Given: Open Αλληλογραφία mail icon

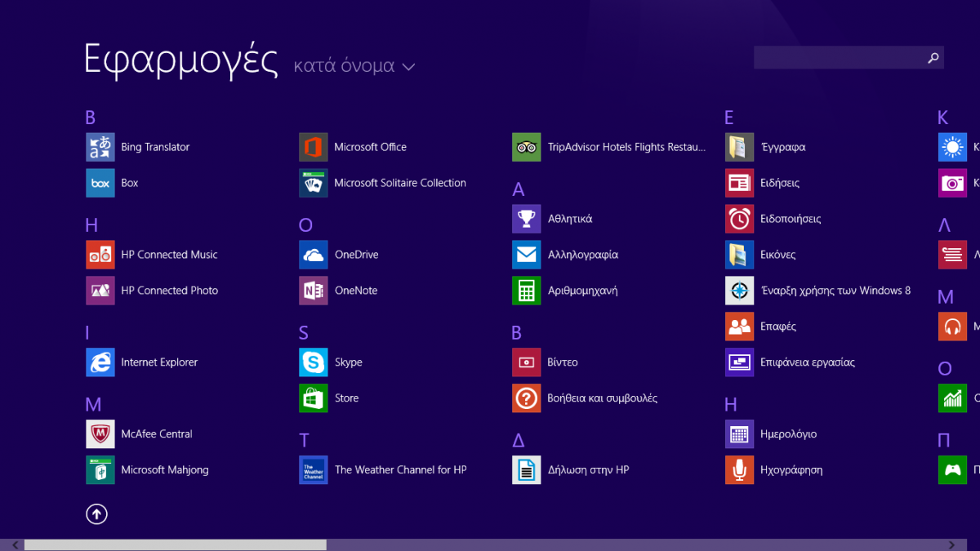Looking at the screenshot, I should pyautogui.click(x=527, y=255).
